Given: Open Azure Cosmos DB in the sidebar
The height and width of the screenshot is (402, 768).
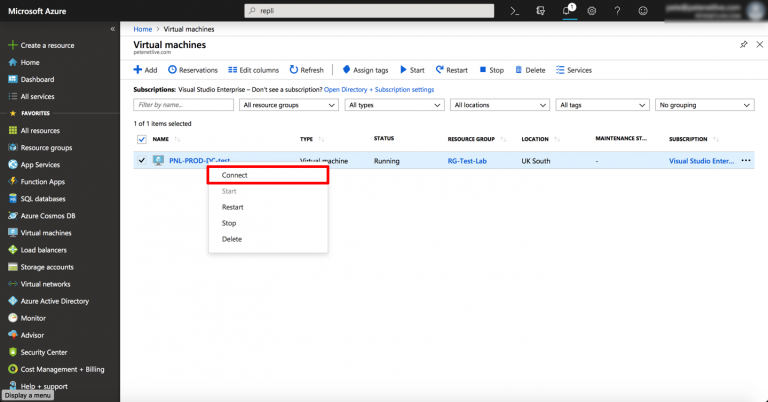Looking at the screenshot, I should (42, 216).
